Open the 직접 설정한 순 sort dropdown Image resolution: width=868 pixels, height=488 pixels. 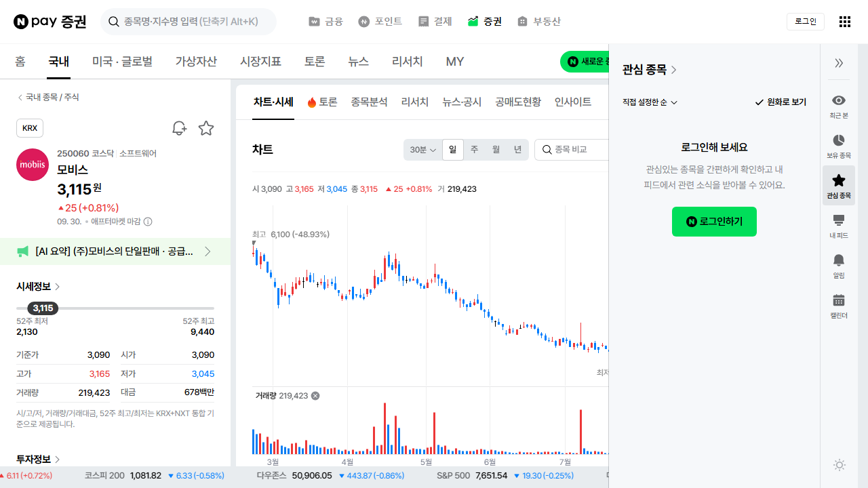pos(650,102)
